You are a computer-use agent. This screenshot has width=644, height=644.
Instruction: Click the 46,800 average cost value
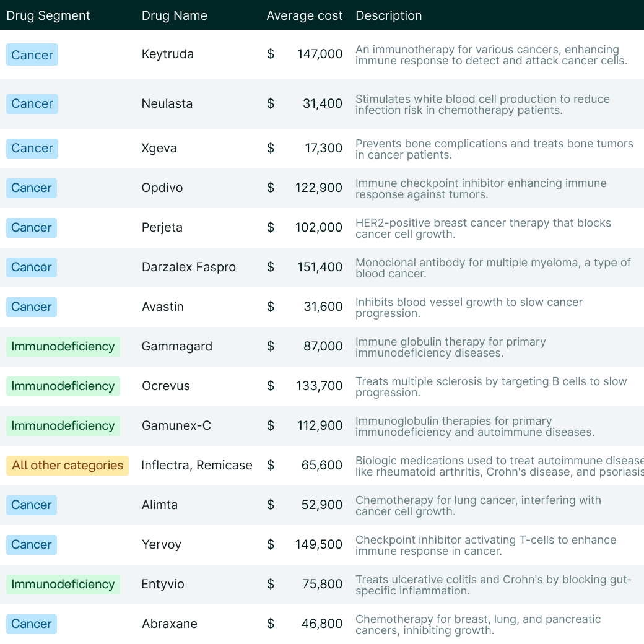[x=322, y=624]
